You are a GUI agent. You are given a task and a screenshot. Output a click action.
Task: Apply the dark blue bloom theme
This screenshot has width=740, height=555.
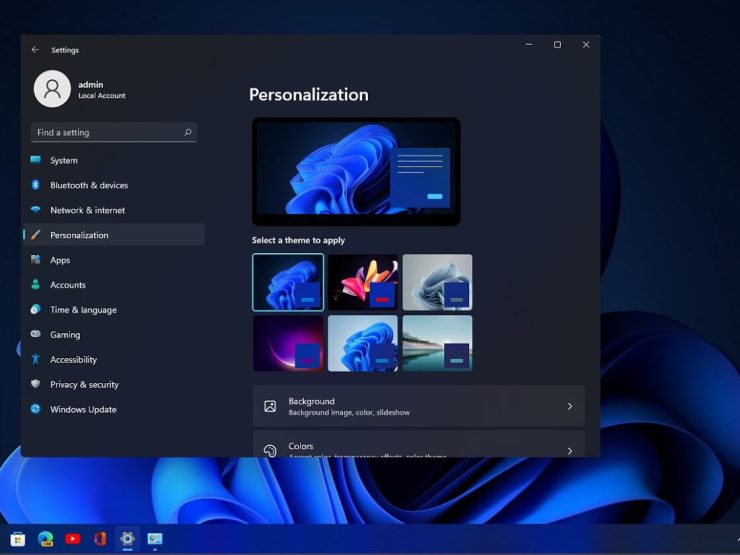point(288,282)
